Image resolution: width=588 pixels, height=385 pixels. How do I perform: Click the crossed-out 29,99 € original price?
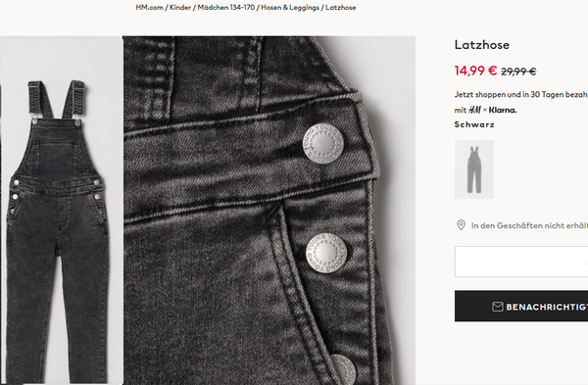pos(518,72)
